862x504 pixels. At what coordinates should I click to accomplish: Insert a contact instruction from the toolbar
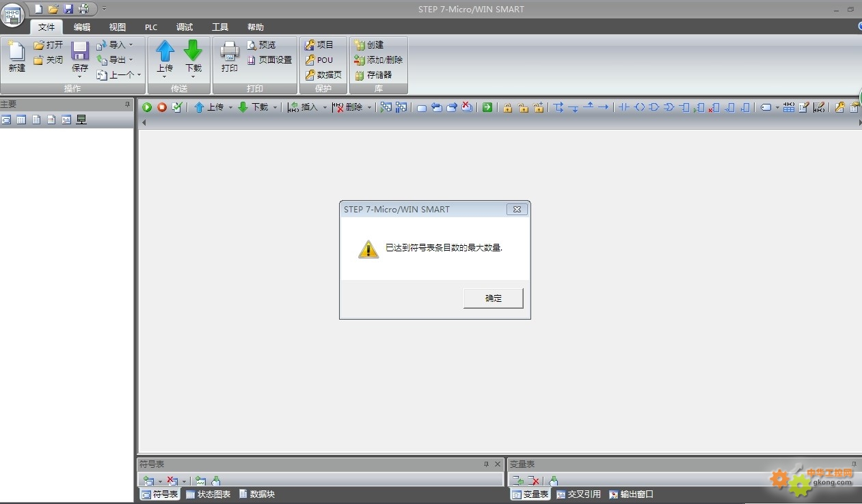pyautogui.click(x=624, y=107)
